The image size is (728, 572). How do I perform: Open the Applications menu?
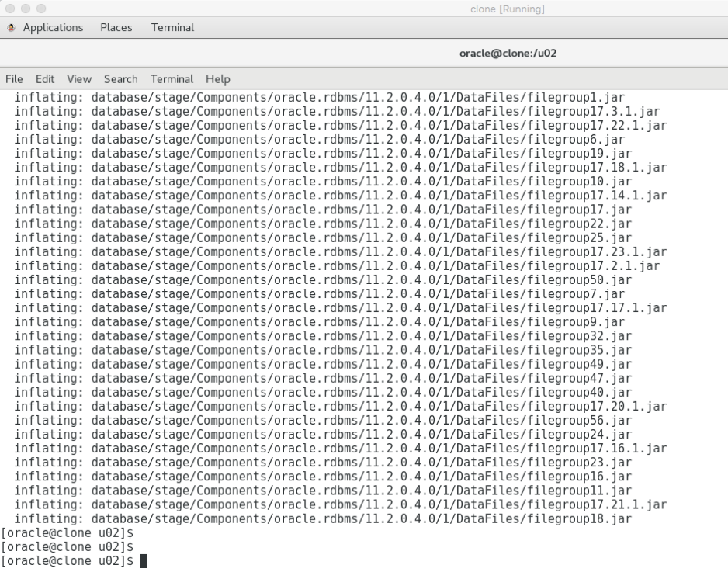54,27
